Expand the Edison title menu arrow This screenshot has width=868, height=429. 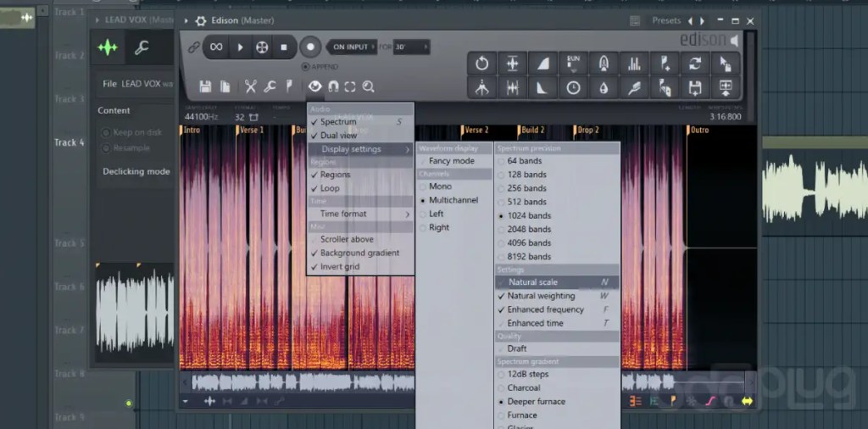click(186, 21)
